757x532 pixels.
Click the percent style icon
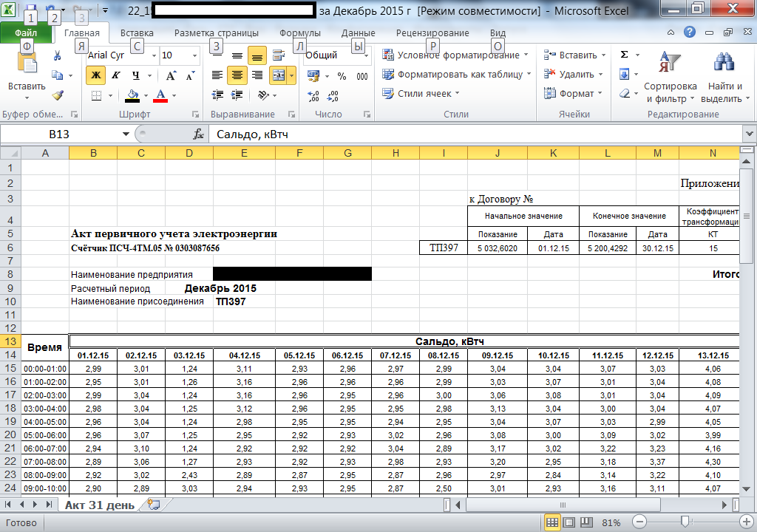[342, 75]
